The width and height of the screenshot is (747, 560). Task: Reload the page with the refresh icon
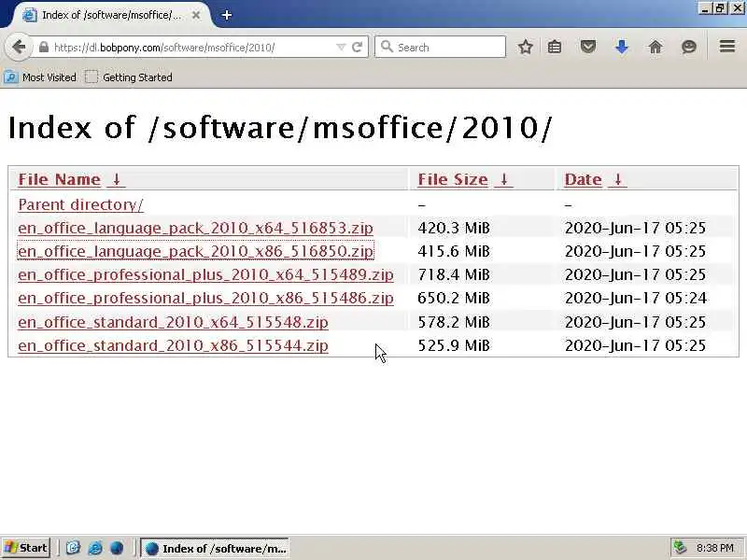coord(358,48)
